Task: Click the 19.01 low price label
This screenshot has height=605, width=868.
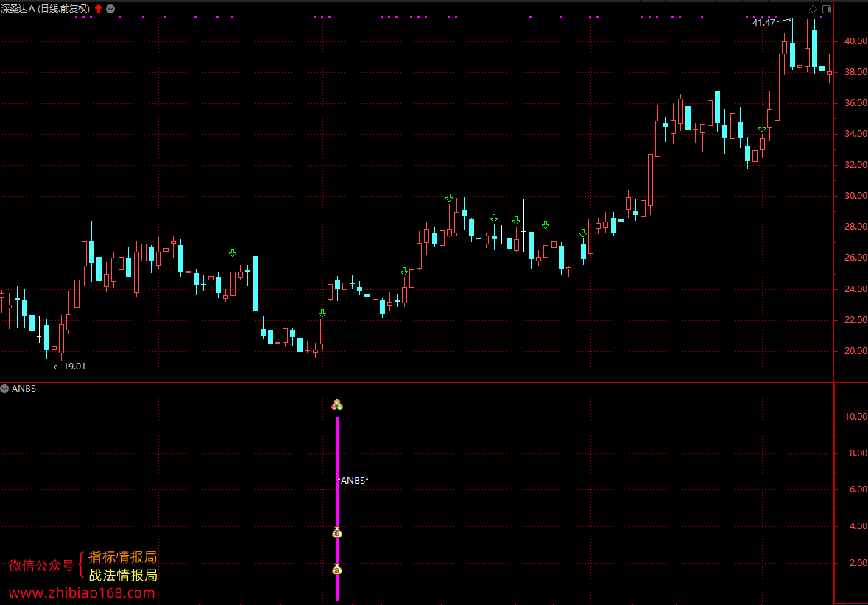Action: pyautogui.click(x=75, y=367)
